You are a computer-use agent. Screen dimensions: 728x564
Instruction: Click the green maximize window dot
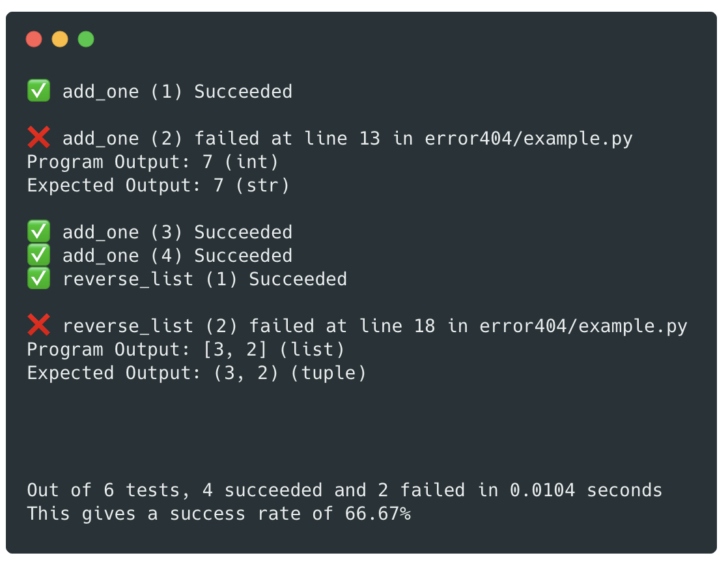coord(86,40)
